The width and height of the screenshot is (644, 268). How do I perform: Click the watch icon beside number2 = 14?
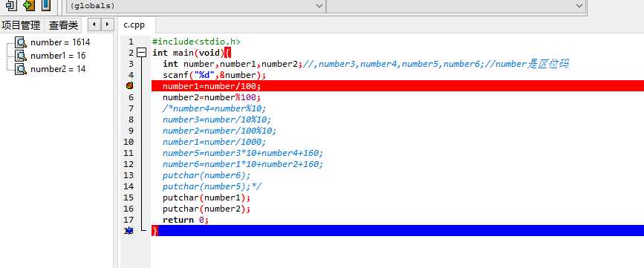21,69
